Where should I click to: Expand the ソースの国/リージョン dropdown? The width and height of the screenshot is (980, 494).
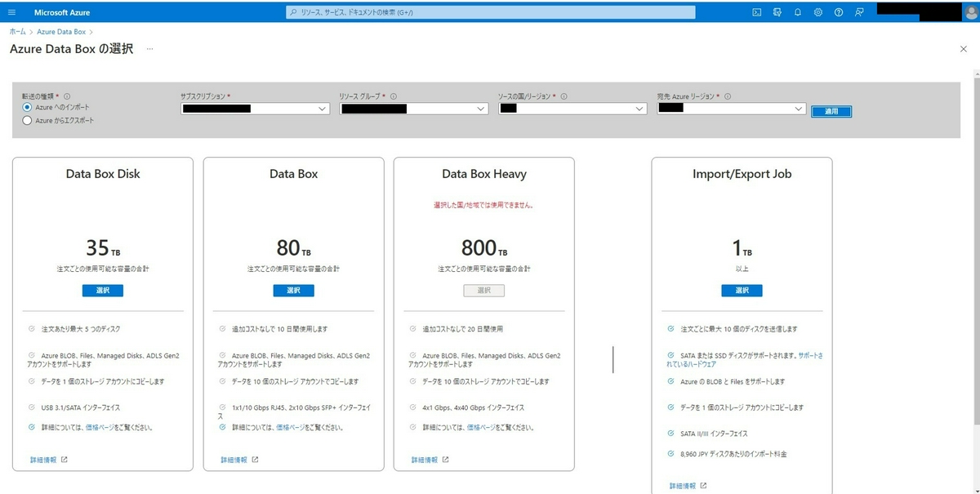coord(572,109)
